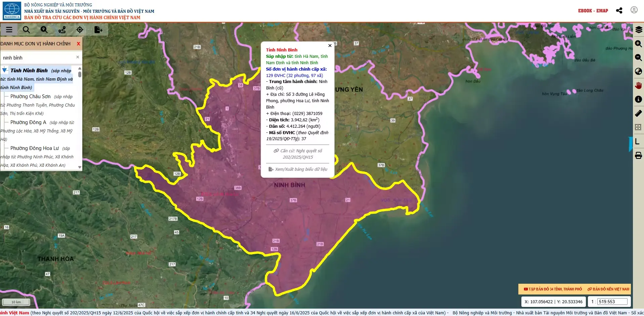Viewport: 644px width, 316px height.
Task: Click the globe full-extent icon
Action: click(639, 71)
